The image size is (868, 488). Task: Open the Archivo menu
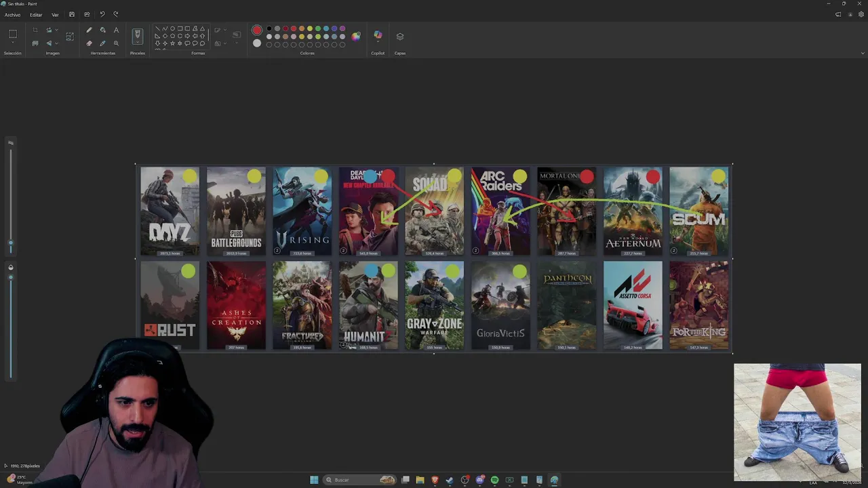coord(12,14)
